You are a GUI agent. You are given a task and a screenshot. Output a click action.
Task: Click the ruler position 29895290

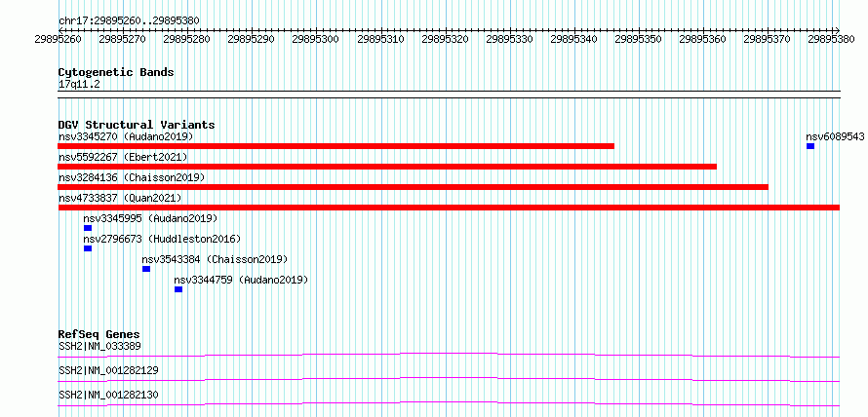(x=252, y=40)
